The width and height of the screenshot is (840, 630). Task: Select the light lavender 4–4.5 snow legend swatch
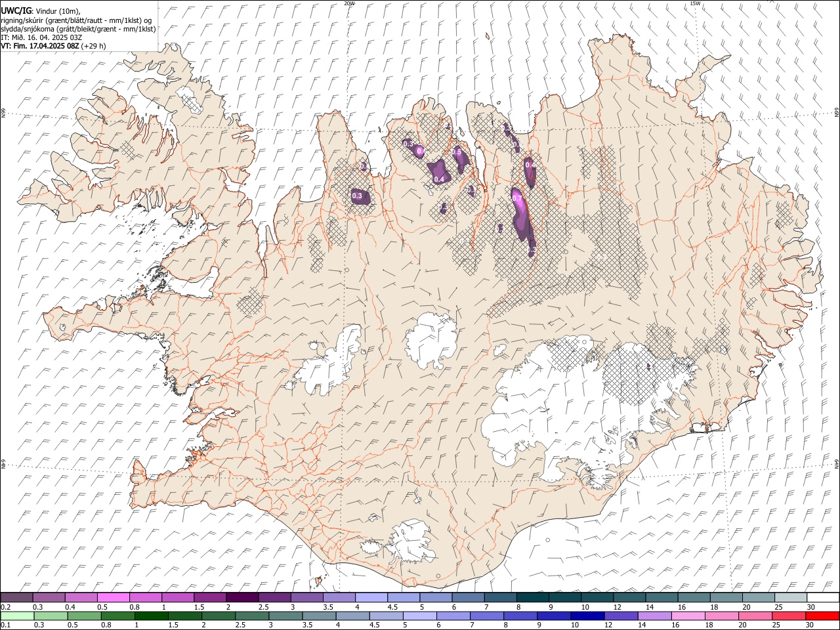(371, 598)
